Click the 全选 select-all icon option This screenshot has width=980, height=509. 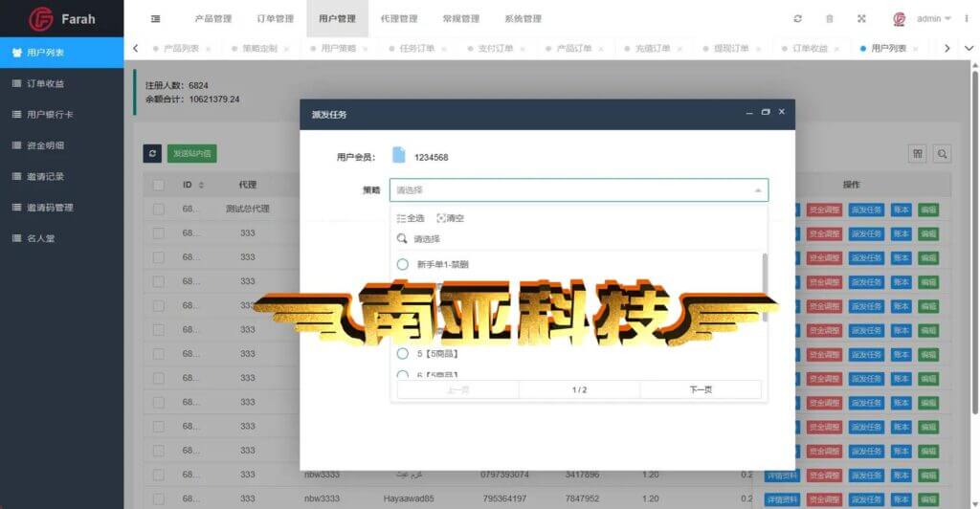410,218
